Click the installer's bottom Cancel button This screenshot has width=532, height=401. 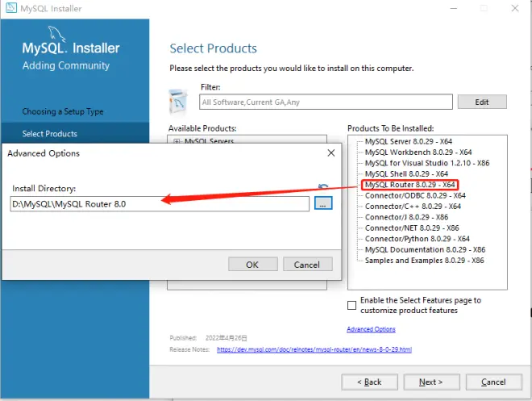493,382
